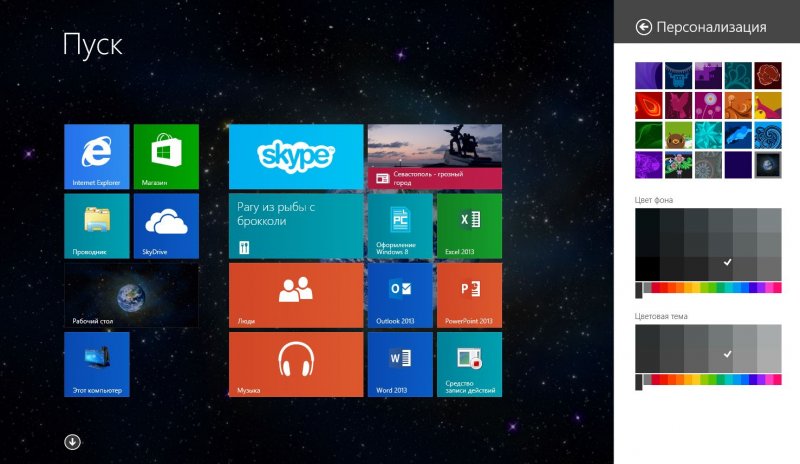Pick the red-orange flame background pattern
800x464 pixels.
648,105
